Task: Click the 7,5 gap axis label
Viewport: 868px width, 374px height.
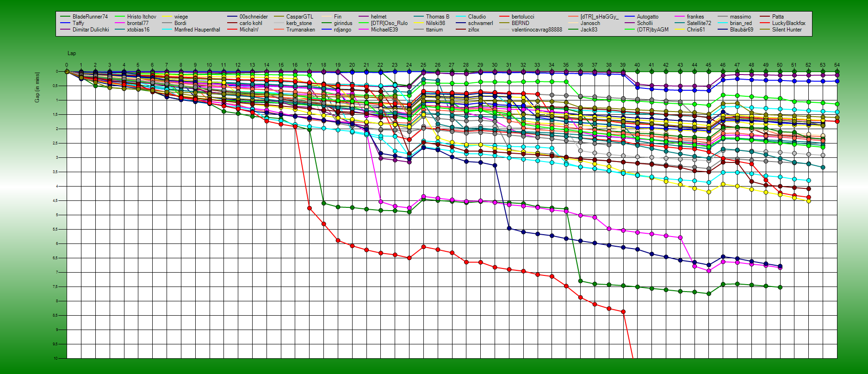Action: coord(55,287)
